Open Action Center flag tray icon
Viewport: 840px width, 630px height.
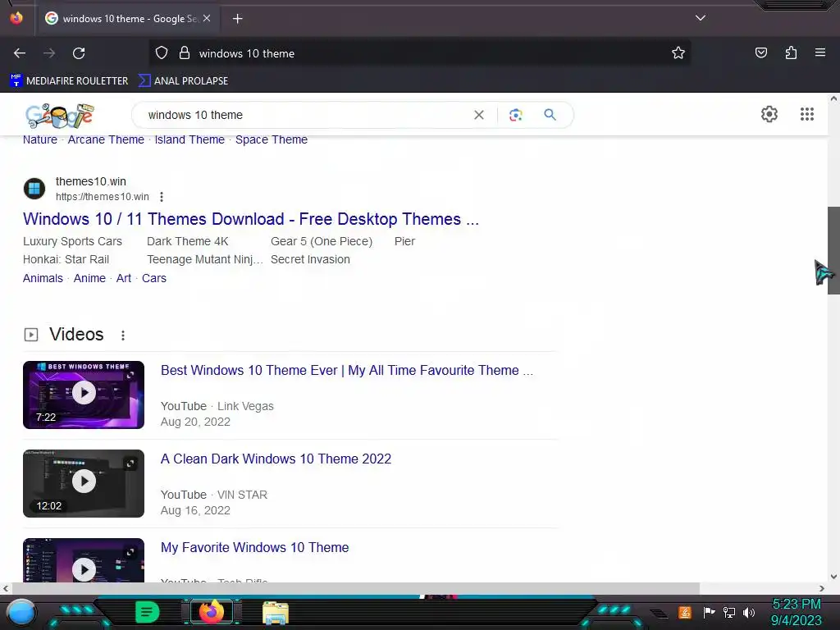(x=709, y=612)
